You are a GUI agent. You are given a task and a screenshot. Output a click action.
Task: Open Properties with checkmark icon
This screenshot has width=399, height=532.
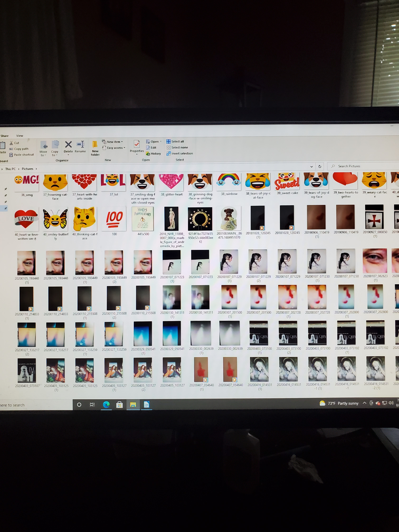137,144
